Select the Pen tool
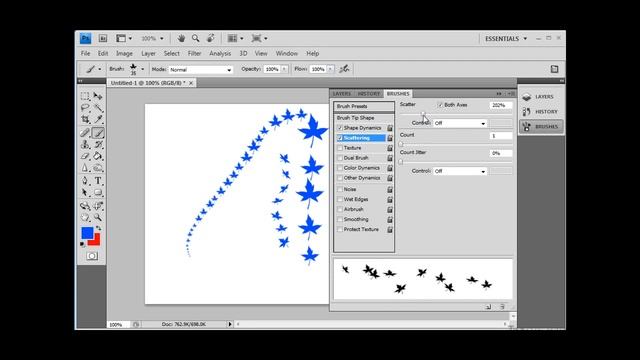This screenshot has width=640, height=360. (85, 181)
